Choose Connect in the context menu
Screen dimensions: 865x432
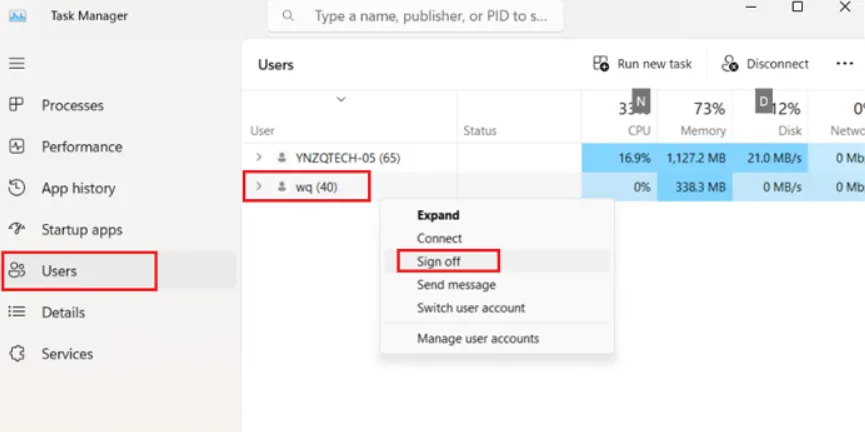(x=498, y=238)
